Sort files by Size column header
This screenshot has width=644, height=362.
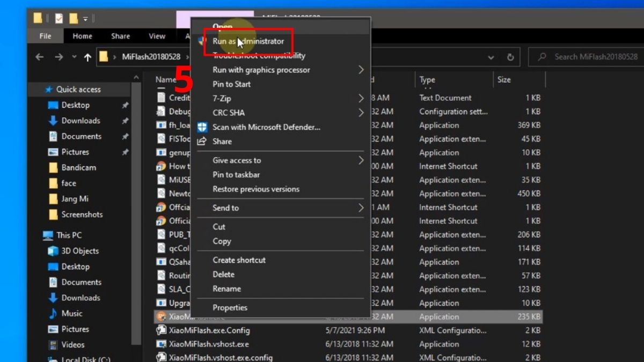(x=504, y=80)
